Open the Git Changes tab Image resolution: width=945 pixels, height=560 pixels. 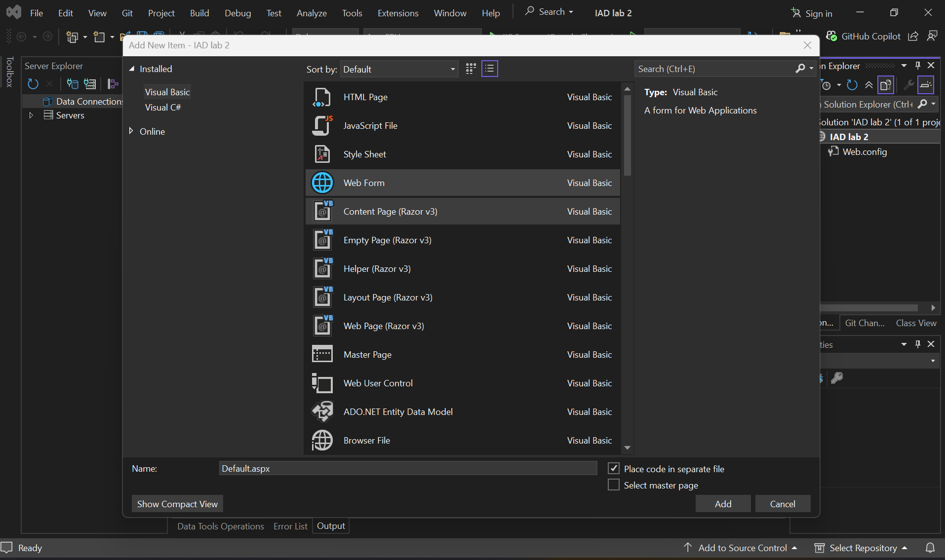point(865,323)
